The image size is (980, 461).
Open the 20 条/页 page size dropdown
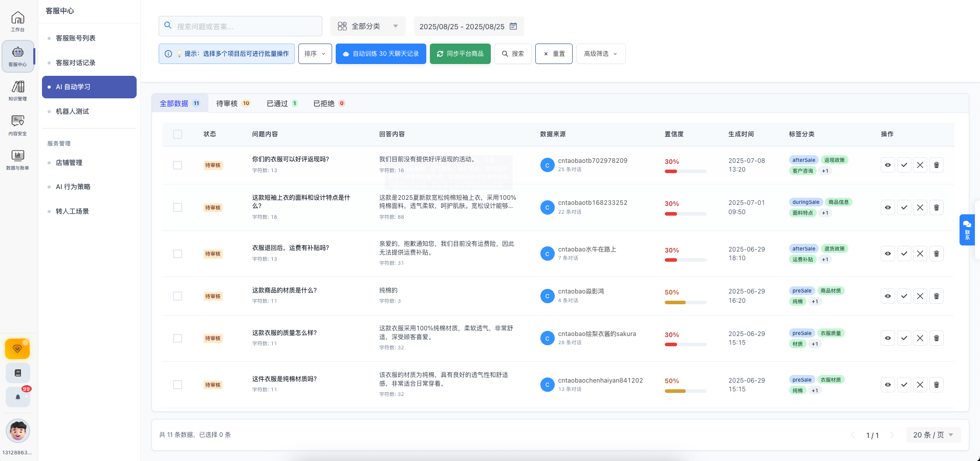932,434
